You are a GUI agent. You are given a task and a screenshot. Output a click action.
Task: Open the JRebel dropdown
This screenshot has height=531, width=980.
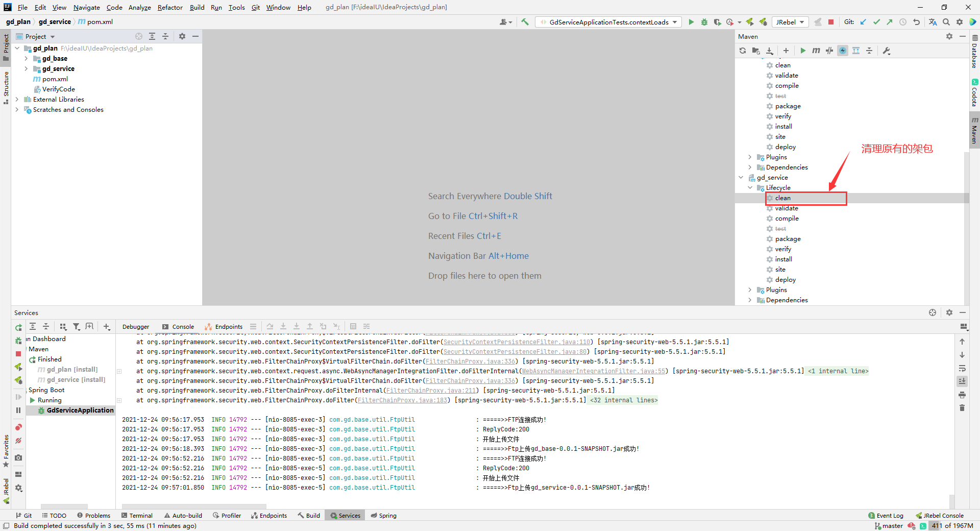(x=790, y=22)
